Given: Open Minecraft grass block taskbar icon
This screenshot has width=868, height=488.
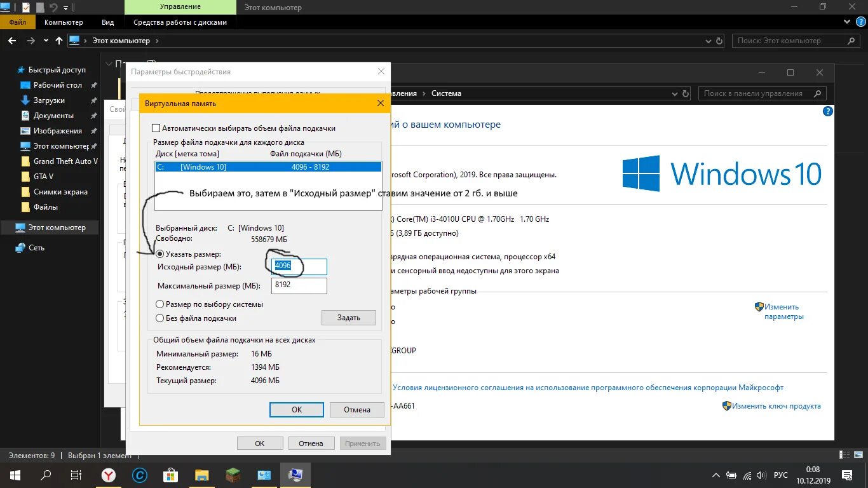Looking at the screenshot, I should pos(233,475).
